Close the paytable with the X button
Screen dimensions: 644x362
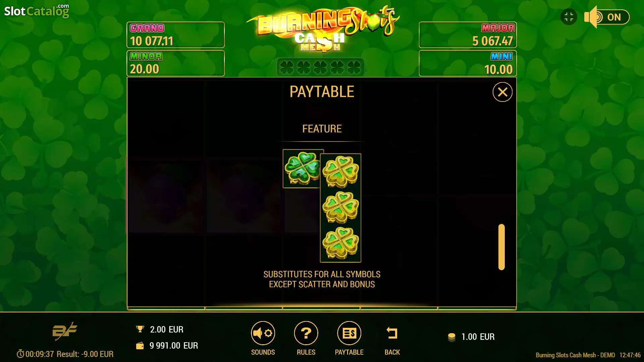tap(502, 92)
